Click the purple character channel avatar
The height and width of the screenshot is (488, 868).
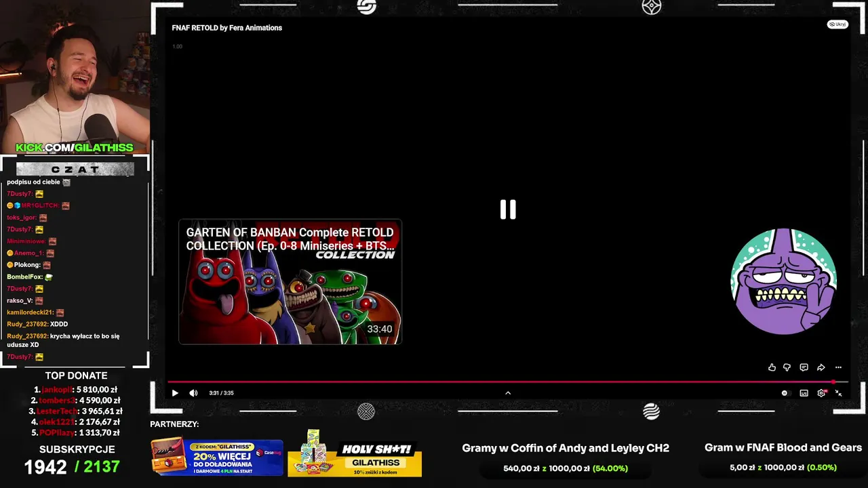point(783,281)
